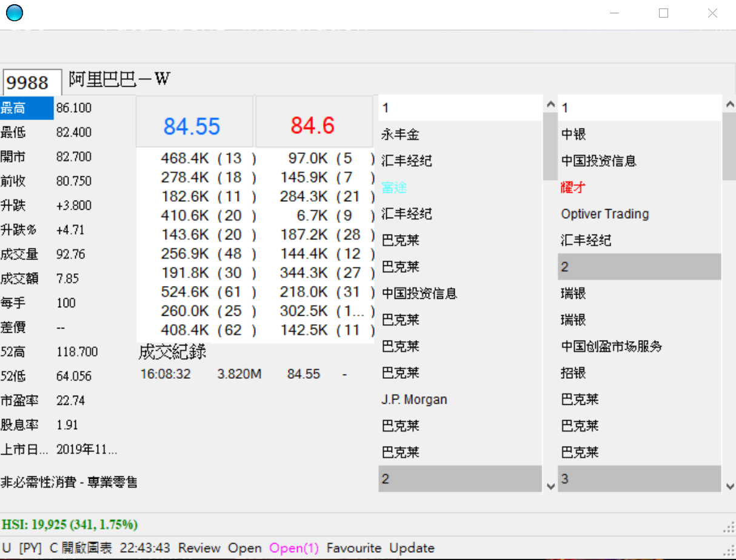
Task: Click the 市盈率 value 22.74
Action: tap(71, 401)
